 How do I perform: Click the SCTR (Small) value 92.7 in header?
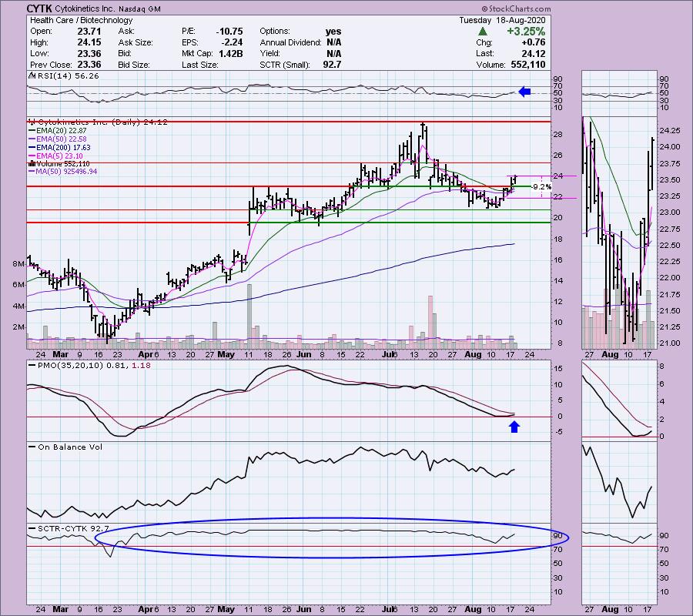click(x=332, y=65)
